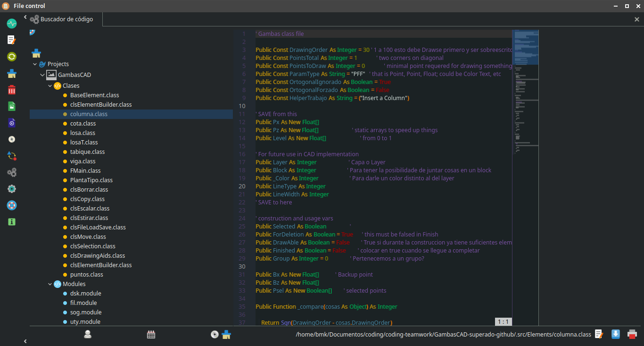Open the red trash bin icon in sidebar
The image size is (644, 346).
pyautogui.click(x=12, y=90)
